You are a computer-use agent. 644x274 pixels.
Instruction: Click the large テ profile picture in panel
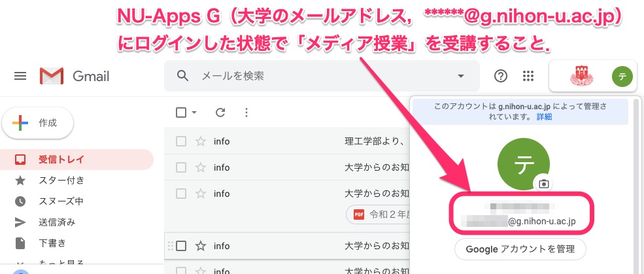523,164
